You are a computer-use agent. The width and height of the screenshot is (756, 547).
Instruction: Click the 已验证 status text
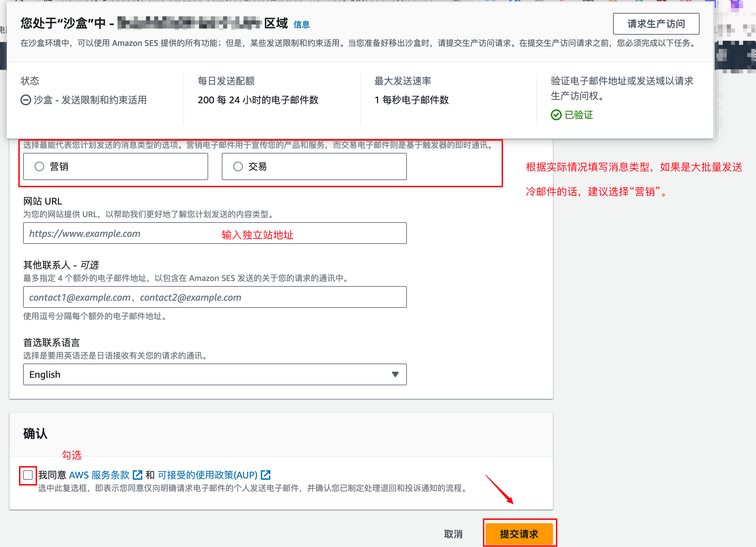[x=579, y=115]
